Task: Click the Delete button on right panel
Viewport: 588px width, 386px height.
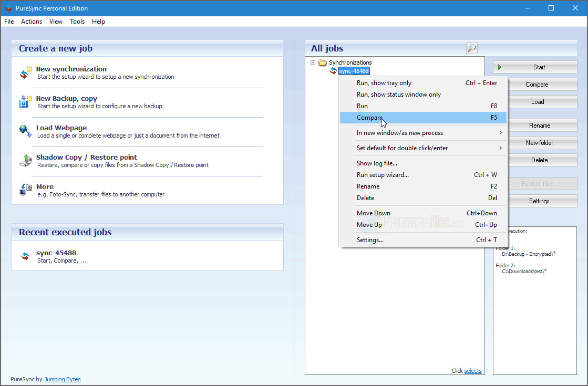Action: click(542, 160)
